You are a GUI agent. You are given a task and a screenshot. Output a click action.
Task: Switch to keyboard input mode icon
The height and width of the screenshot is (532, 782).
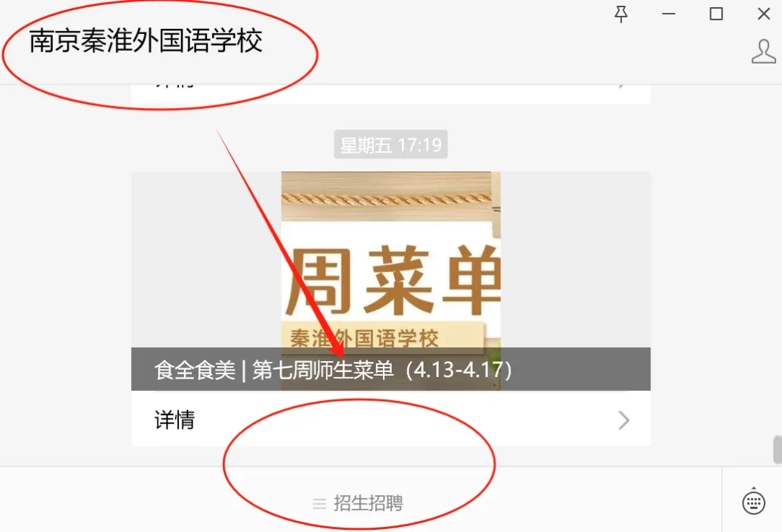pos(753,501)
